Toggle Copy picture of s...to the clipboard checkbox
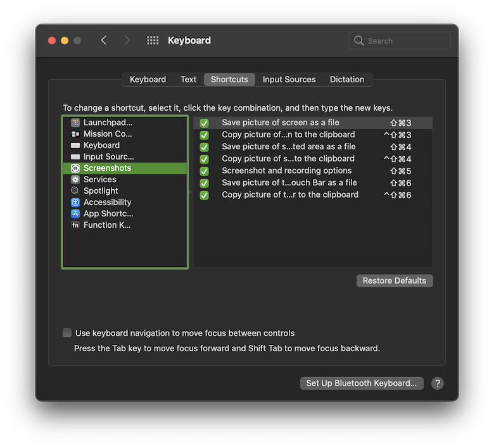 click(204, 159)
